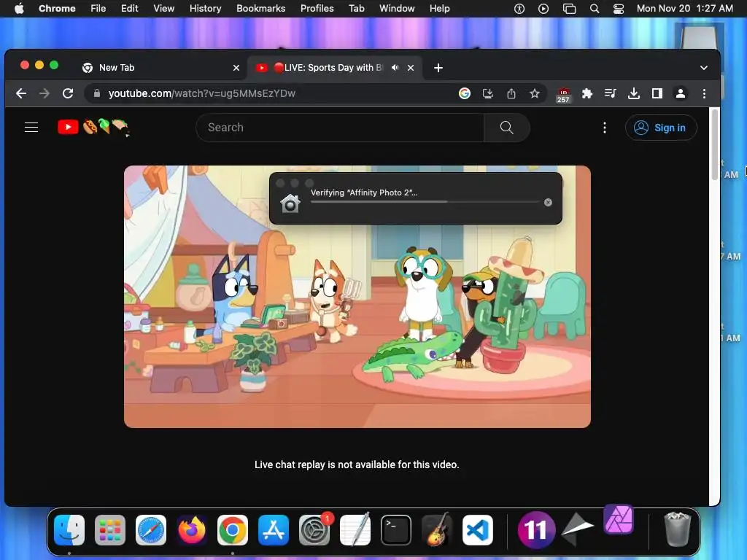The image size is (747, 560).
Task: Open the media controls icon
Action: click(x=611, y=93)
